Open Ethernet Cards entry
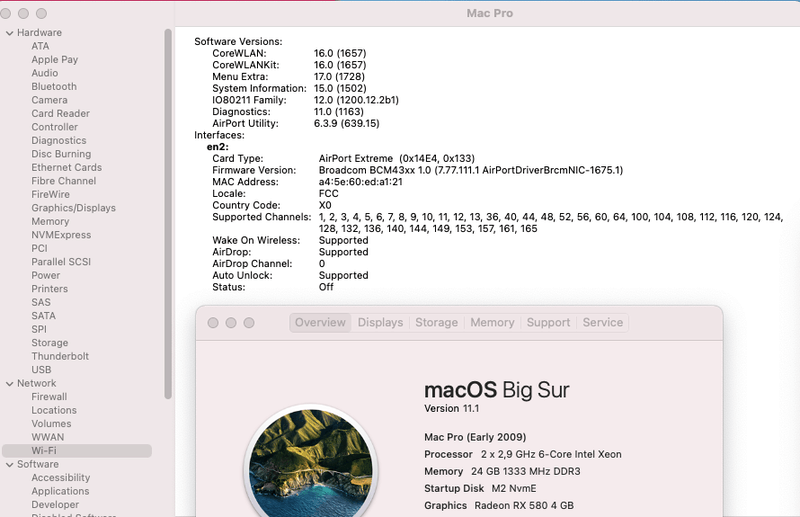Viewport: 800px width, 517px height. coord(66,167)
